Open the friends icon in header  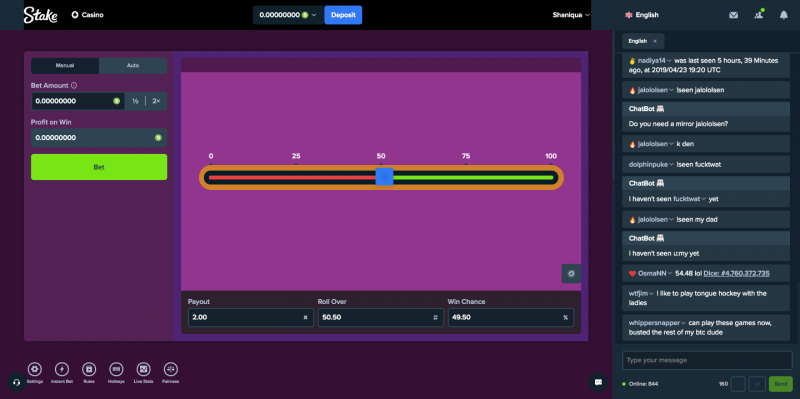(758, 15)
